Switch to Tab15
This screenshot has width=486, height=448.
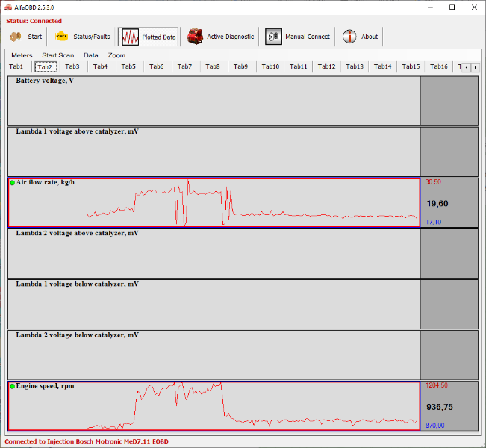[x=411, y=66]
